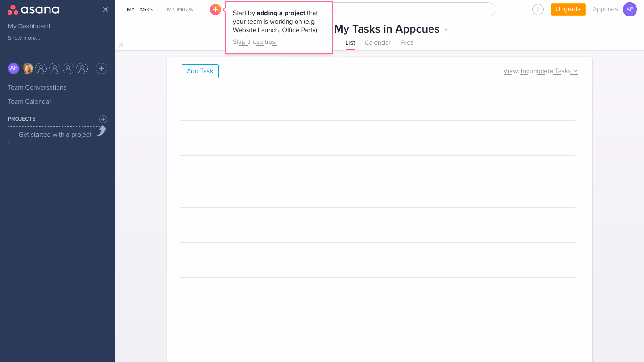
Task: Click the plus icon next to PROJECTS
Action: tap(103, 119)
